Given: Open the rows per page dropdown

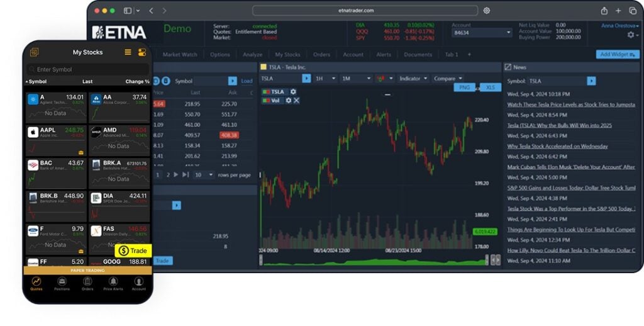Looking at the screenshot, I should click(204, 175).
